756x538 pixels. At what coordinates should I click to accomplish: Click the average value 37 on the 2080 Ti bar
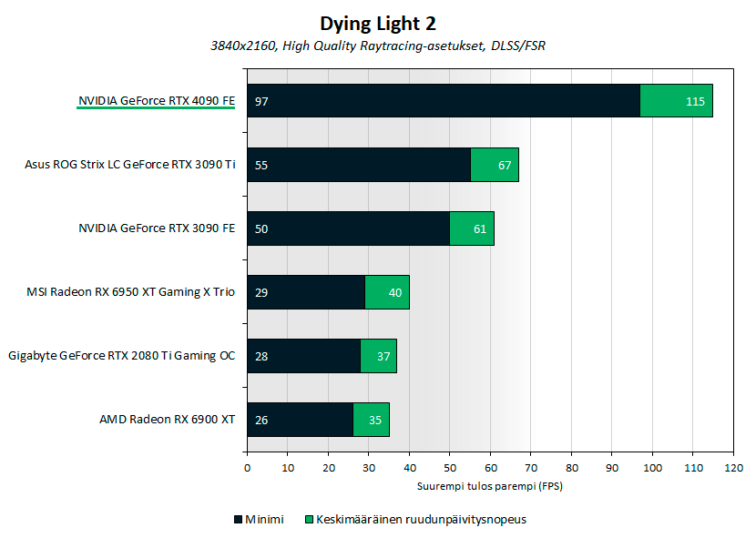(383, 356)
